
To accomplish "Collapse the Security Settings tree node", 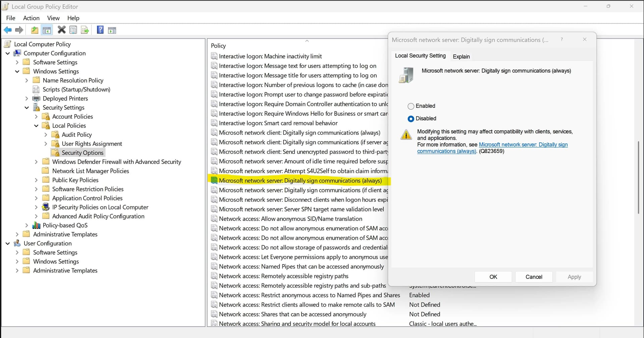I will click(x=27, y=108).
